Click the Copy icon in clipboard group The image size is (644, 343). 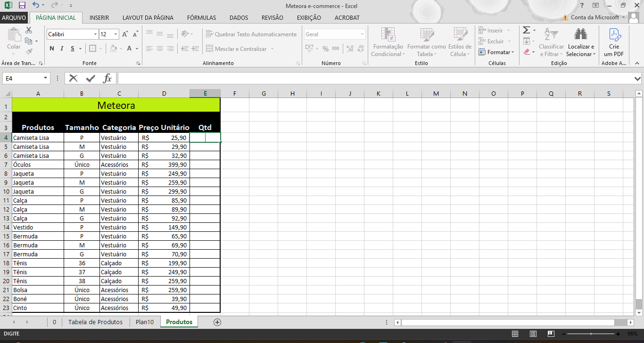point(29,41)
